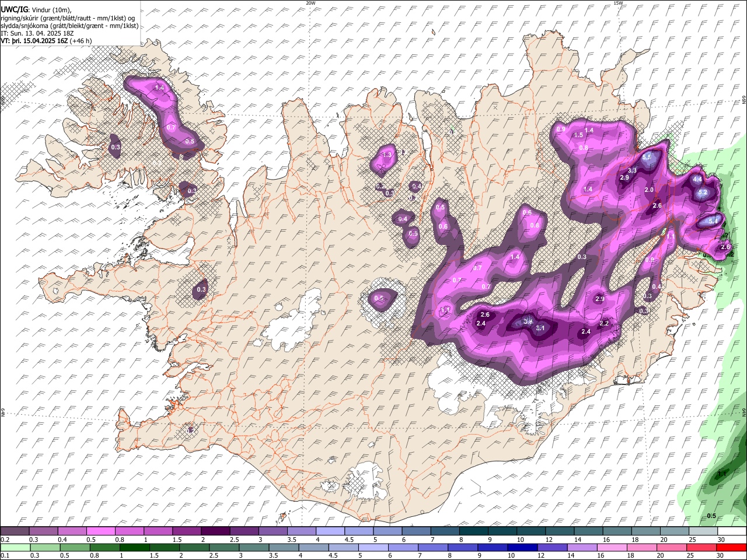
Task: Click the deep blue rain swatch between 10 and 12
Action: (523, 548)
